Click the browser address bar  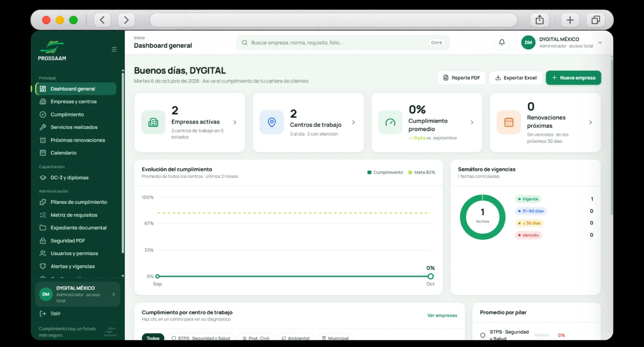coord(333,20)
